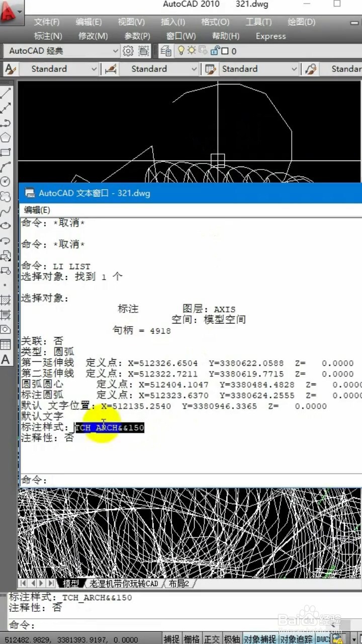Select the Point tool
This screenshot has height=644, width=362.
click(6, 285)
